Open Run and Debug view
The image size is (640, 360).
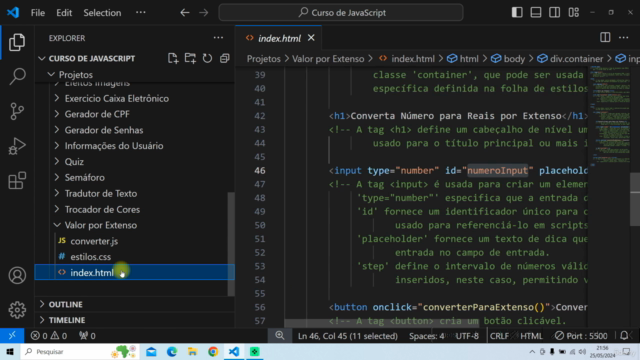coord(17,146)
